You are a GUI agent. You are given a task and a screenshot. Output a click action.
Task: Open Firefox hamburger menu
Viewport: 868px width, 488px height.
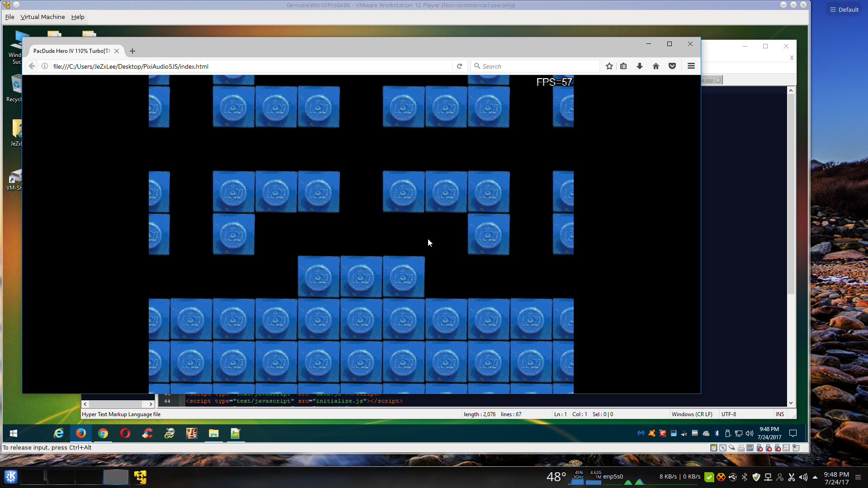click(x=691, y=66)
